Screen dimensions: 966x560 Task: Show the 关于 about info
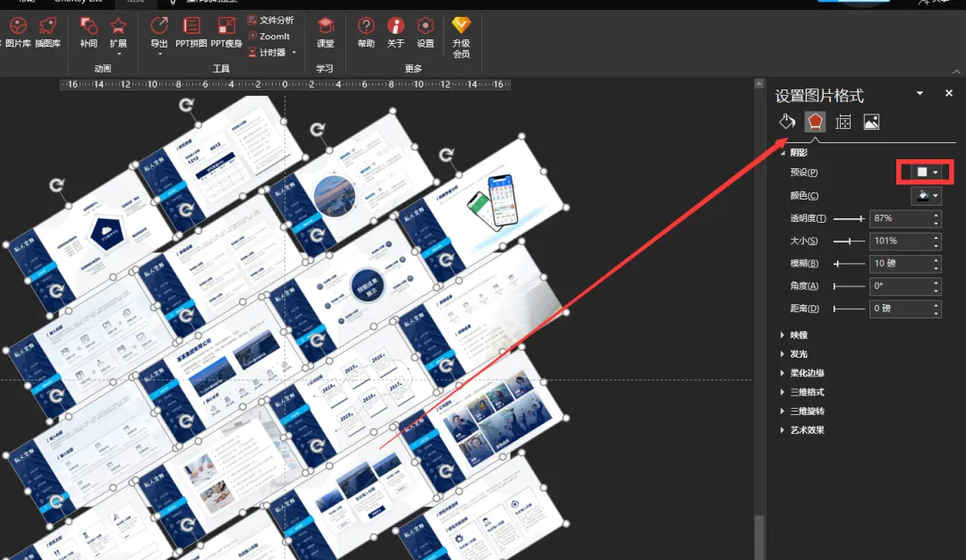coord(395,32)
